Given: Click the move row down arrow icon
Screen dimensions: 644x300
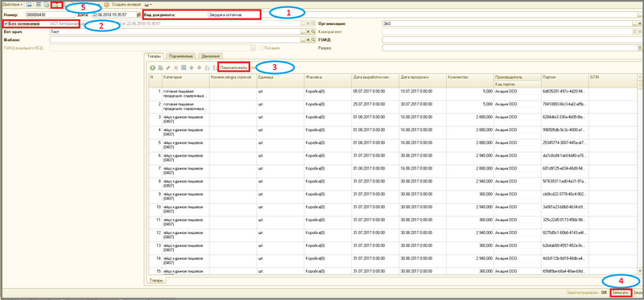Looking at the screenshot, I should click(x=199, y=68).
